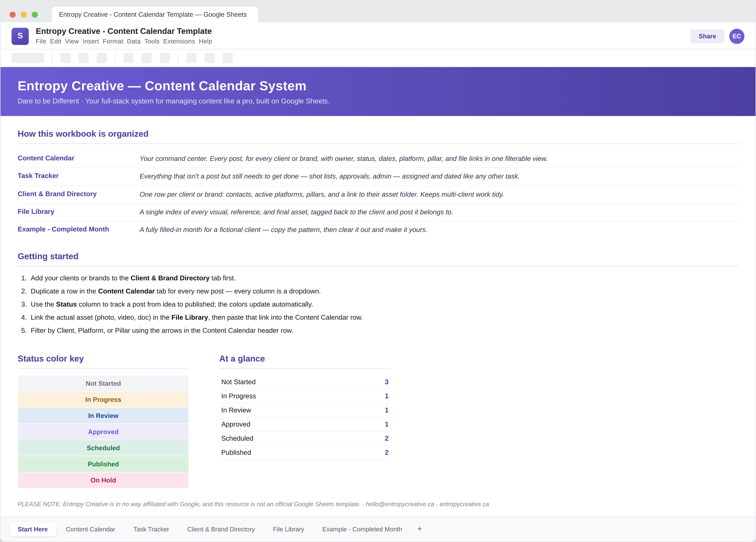The image size is (756, 542).
Task: Click the Published count in At a glance
Action: point(387,453)
